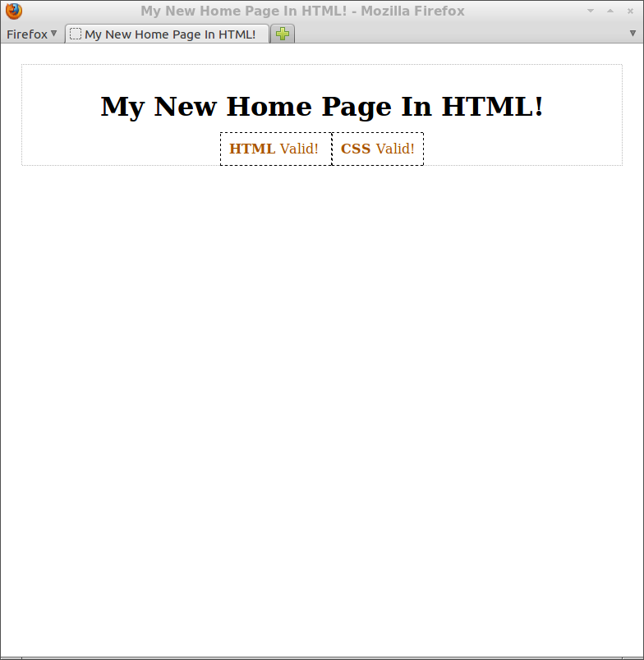Open the Firefox application menu
The width and height of the screenshot is (644, 660).
pyautogui.click(x=31, y=34)
